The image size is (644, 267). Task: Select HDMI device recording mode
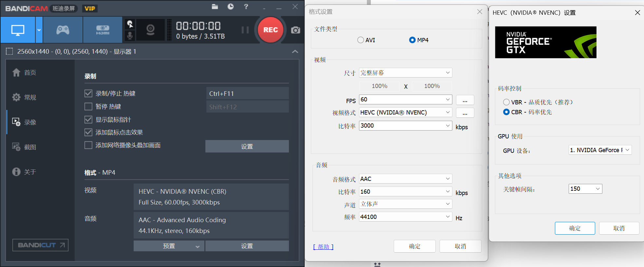103,30
